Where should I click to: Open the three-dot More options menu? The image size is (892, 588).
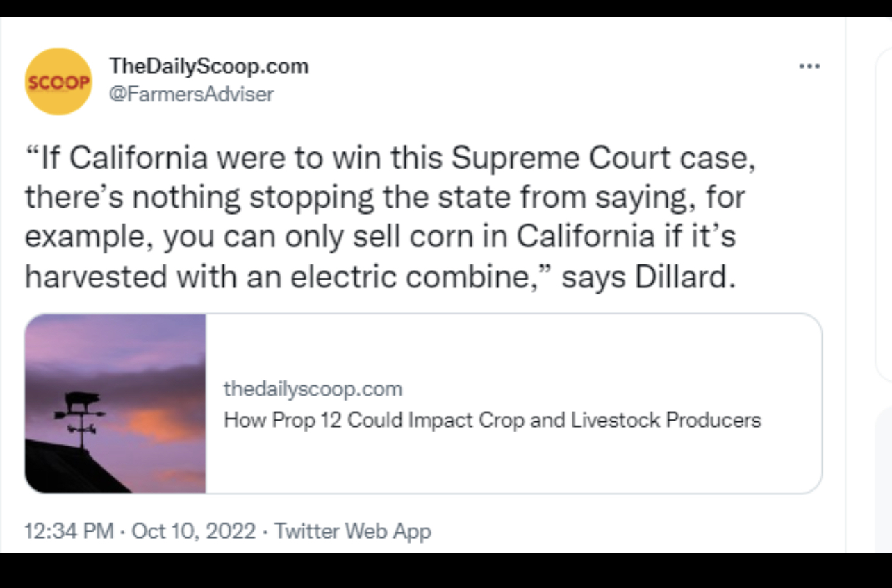(809, 67)
